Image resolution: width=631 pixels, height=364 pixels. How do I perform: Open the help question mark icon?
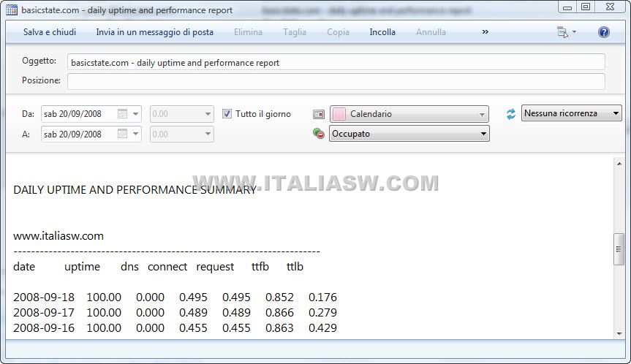[604, 32]
